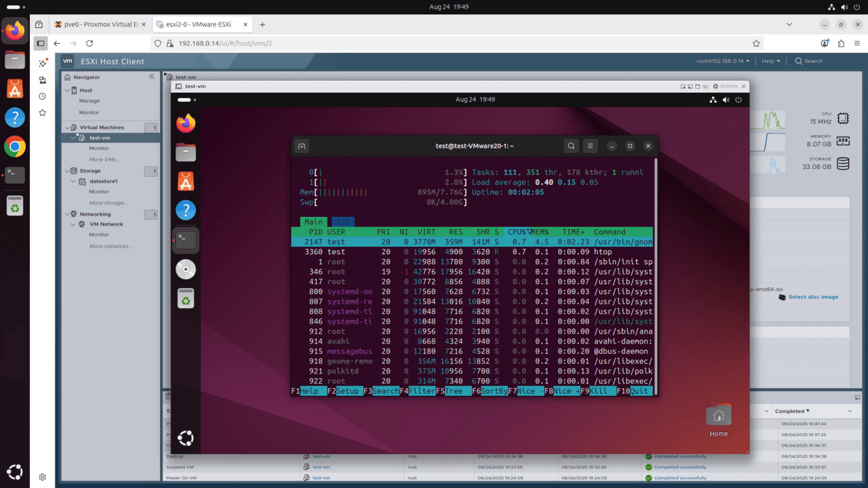Bookmark this page with star icon
The width and height of the screenshot is (868, 488).
pos(756,43)
